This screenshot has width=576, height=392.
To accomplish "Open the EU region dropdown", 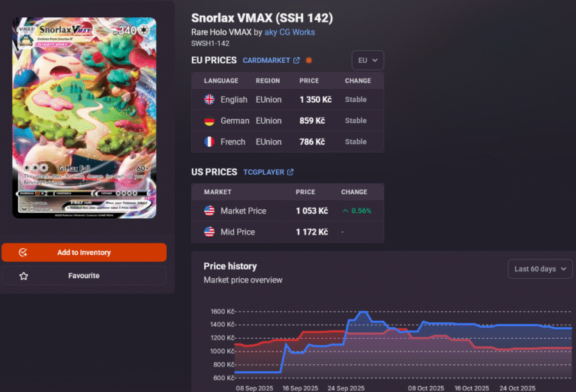I will (367, 60).
